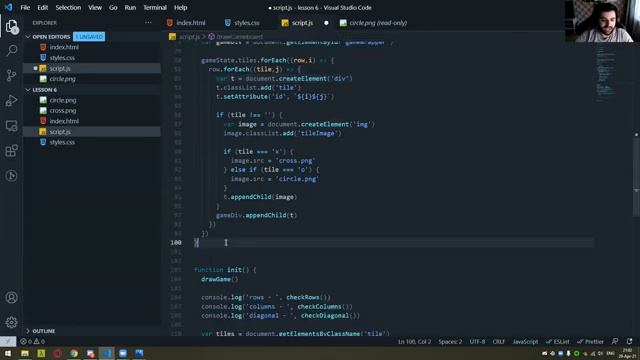Click the 1 Unsaved badge
The width and height of the screenshot is (640, 360).
(89, 37)
